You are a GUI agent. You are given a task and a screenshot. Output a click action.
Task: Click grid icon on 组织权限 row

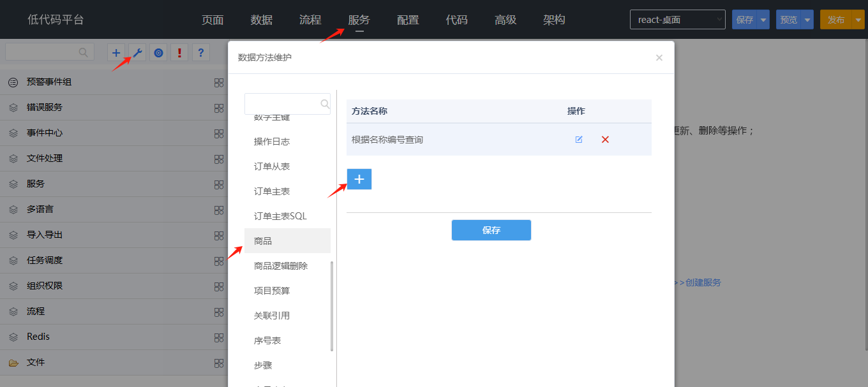coord(219,286)
